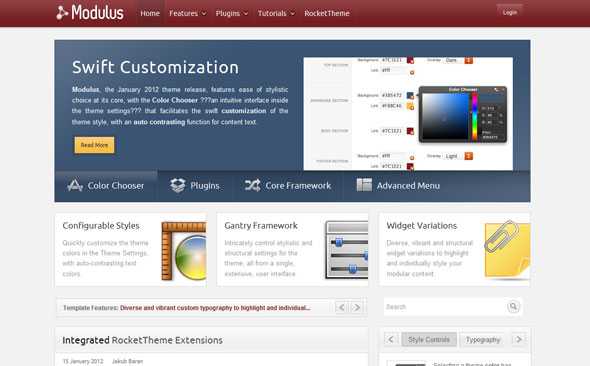590x366 pixels.
Task: Open the Widget Variations title
Action: [x=421, y=226]
